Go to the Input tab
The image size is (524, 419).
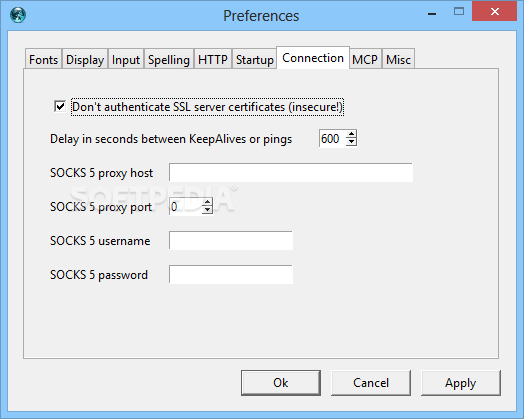pos(126,59)
